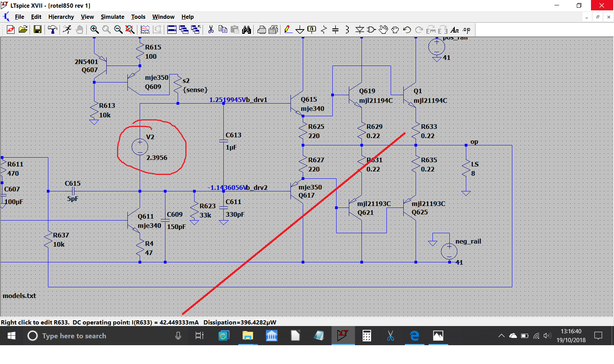The height and width of the screenshot is (364, 614).
Task: Undo the last action
Action: pos(407,30)
